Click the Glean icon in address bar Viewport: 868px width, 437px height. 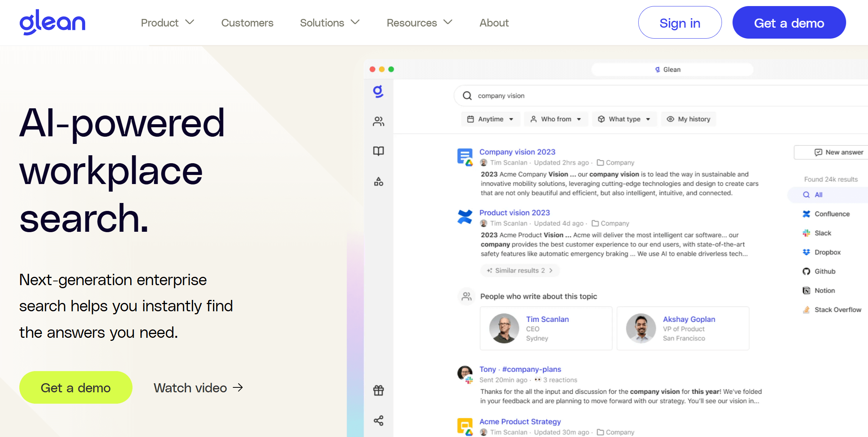(658, 70)
